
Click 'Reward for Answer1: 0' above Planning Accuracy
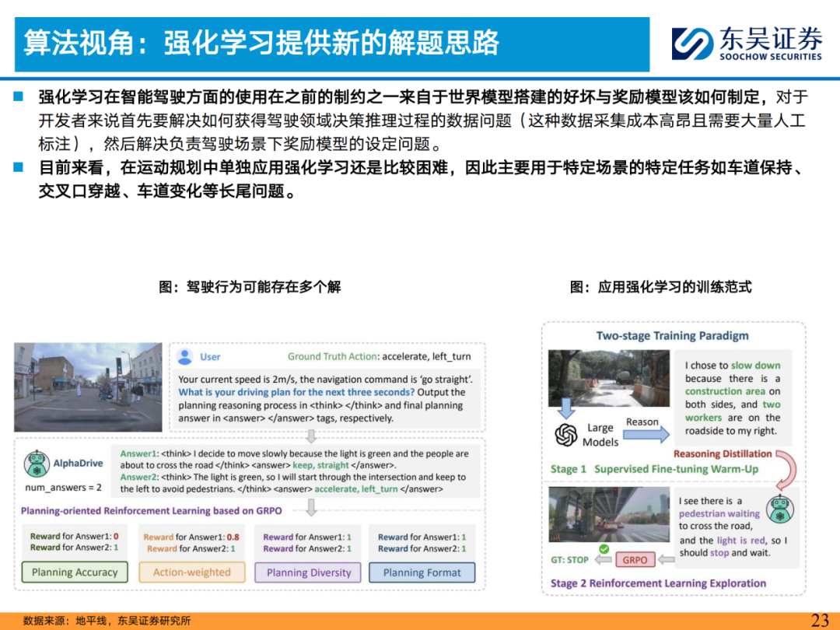[x=75, y=536]
